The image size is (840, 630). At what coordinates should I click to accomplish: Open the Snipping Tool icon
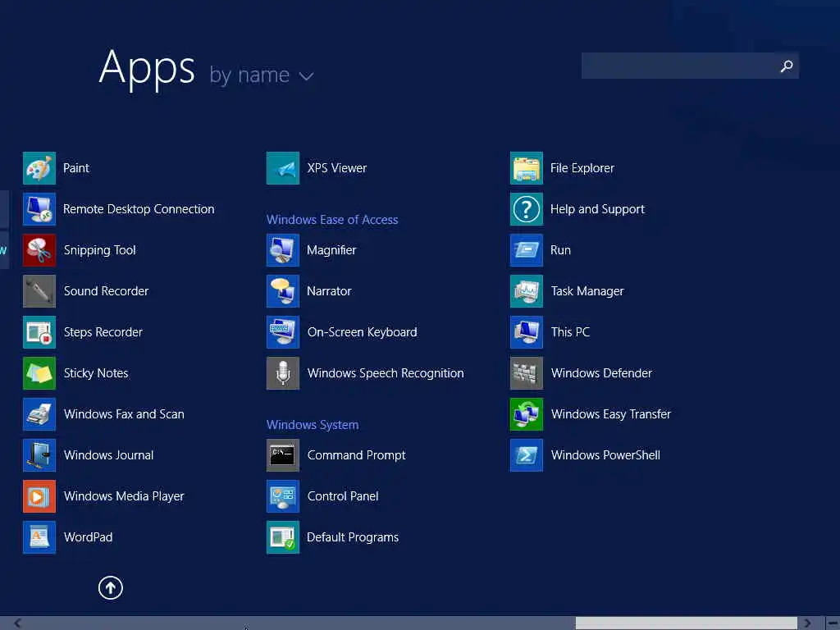[x=39, y=250]
